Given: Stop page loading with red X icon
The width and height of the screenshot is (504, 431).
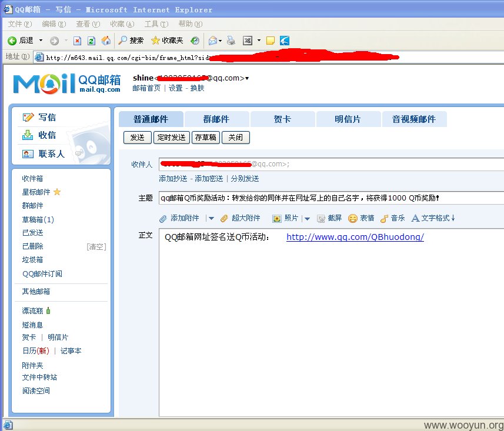Looking at the screenshot, I should click(77, 41).
